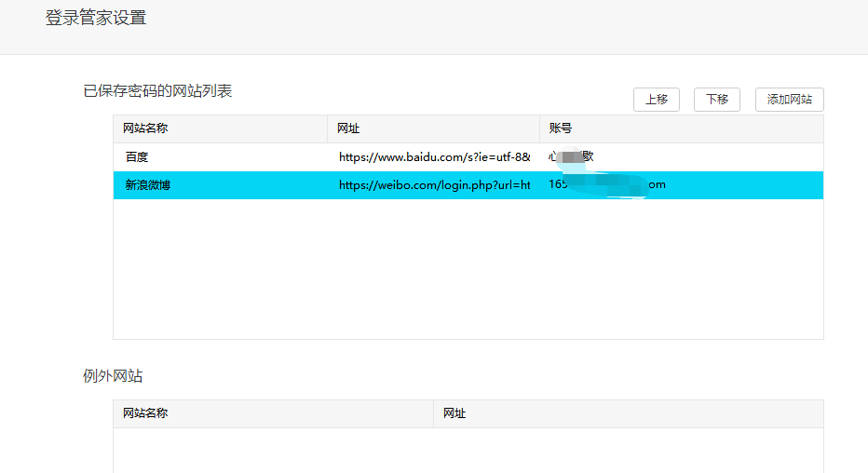Click the 账号 column header
This screenshot has height=473, width=868.
560,128
